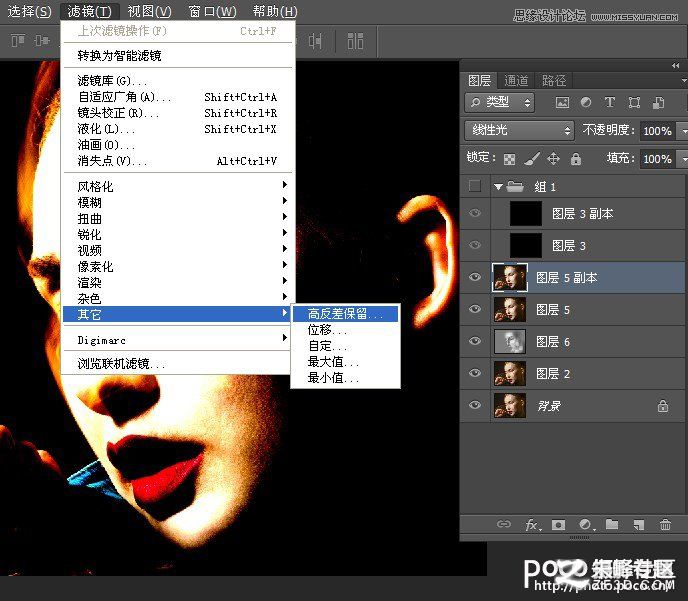
Task: Toggle visibility of 组 1 group
Action: 475,186
